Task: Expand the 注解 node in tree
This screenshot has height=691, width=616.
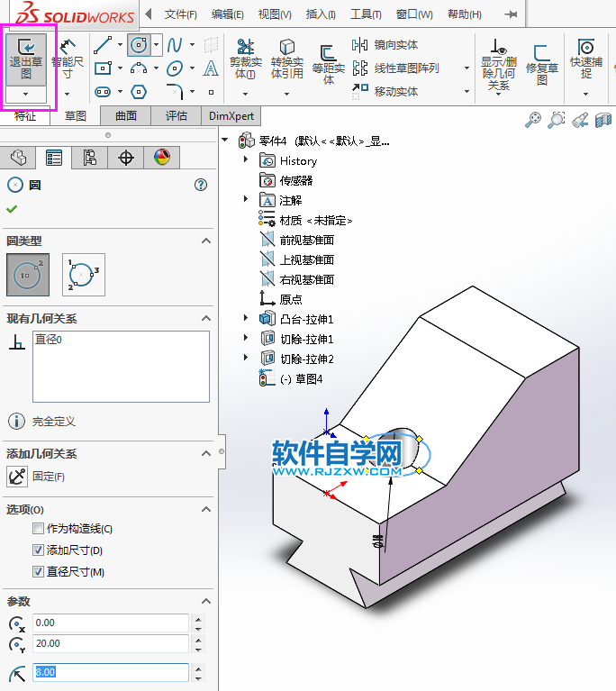Action: click(246, 199)
